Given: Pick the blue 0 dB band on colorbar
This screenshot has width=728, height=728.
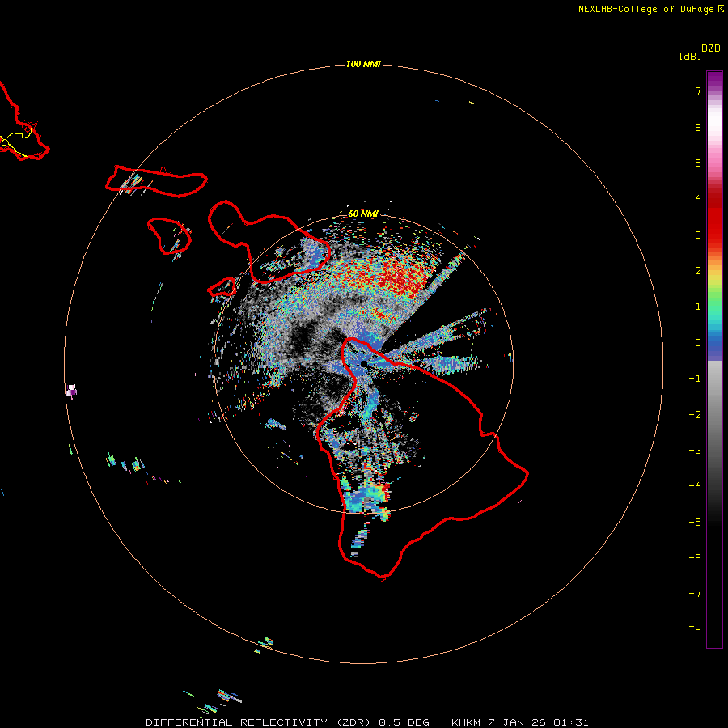Looking at the screenshot, I should (x=714, y=344).
